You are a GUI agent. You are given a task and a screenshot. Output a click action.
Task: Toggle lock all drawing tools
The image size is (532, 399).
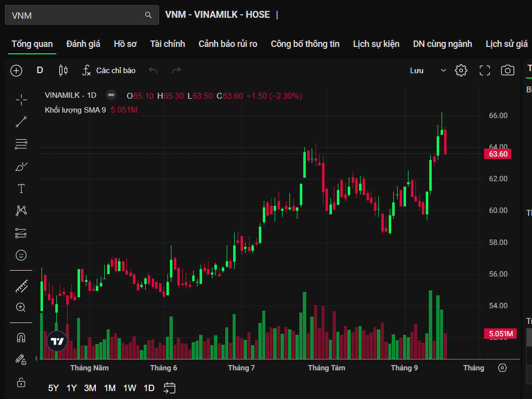21,382
